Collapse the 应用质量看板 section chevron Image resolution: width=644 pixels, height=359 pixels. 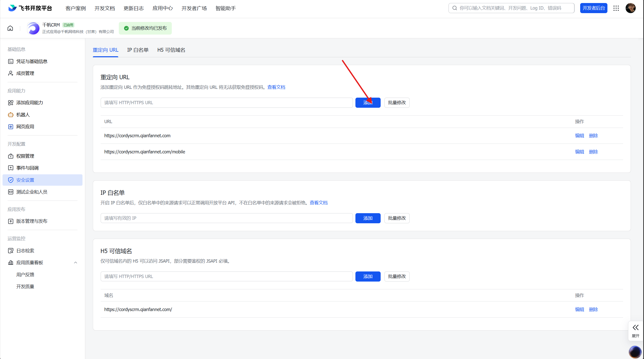pos(75,262)
